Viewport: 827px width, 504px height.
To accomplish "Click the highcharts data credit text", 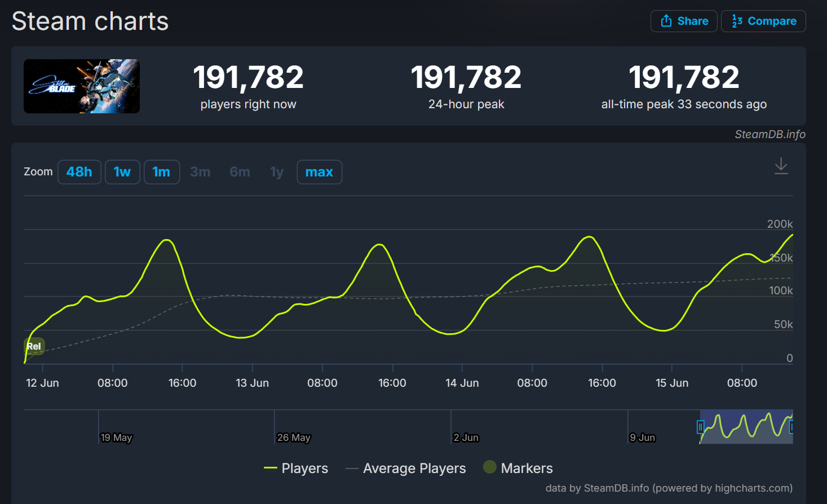I will tap(669, 488).
